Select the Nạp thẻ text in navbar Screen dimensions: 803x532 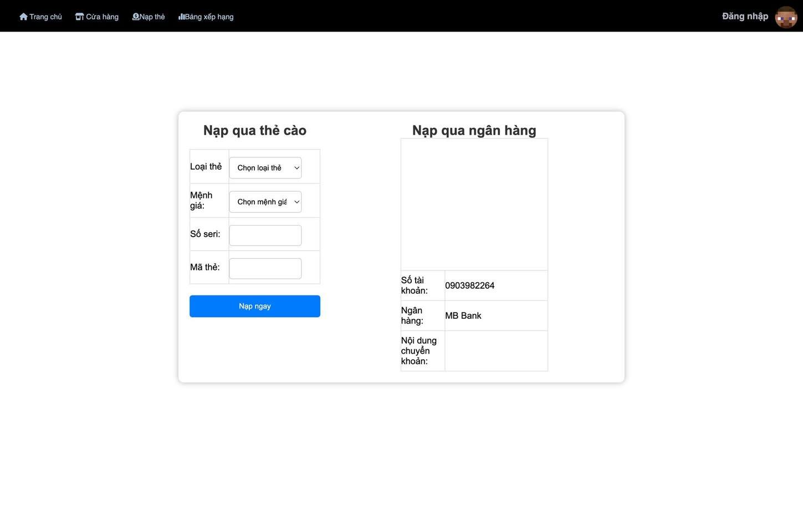(152, 17)
